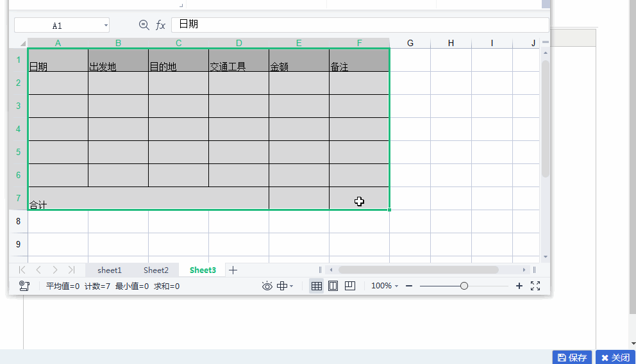
Task: Select column F header
Action: 360,43
